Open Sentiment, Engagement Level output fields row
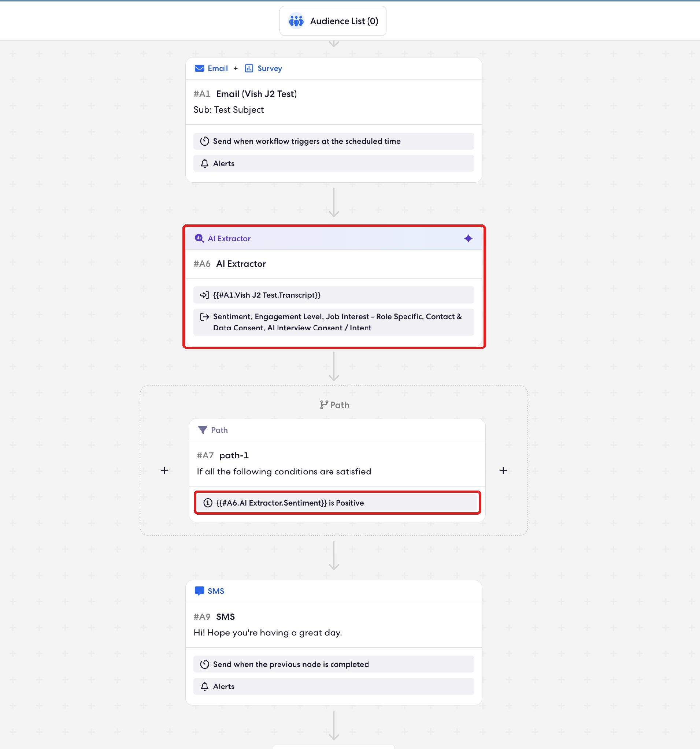This screenshot has width=700, height=749. tap(334, 322)
